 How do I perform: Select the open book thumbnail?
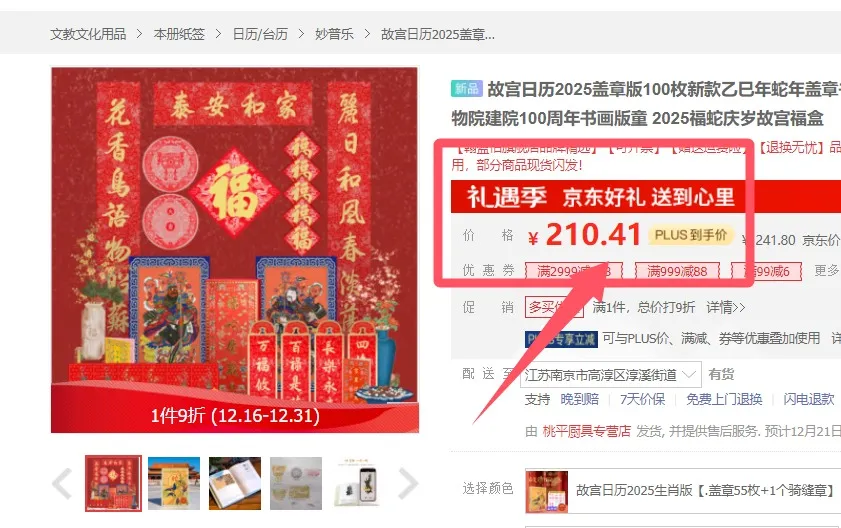[x=235, y=483]
